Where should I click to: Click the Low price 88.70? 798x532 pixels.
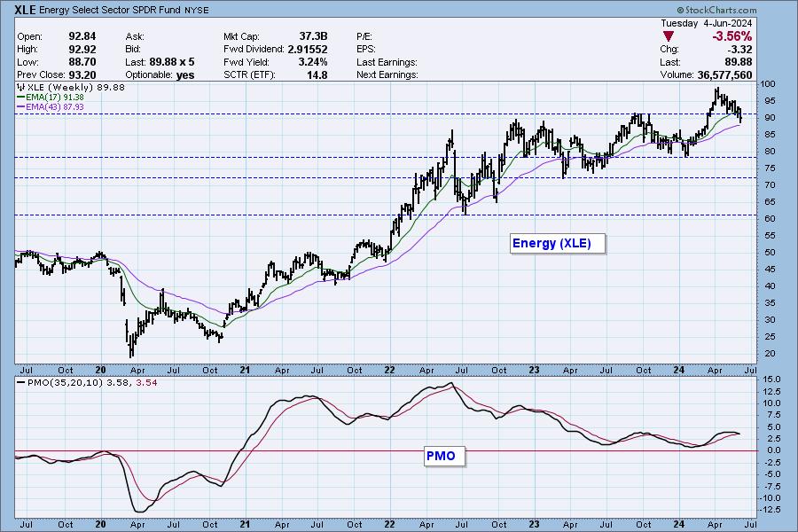tap(82, 62)
